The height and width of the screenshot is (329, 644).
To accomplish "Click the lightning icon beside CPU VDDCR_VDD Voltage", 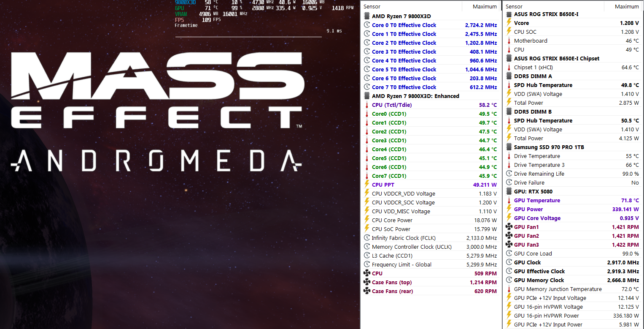I will click(x=366, y=193).
